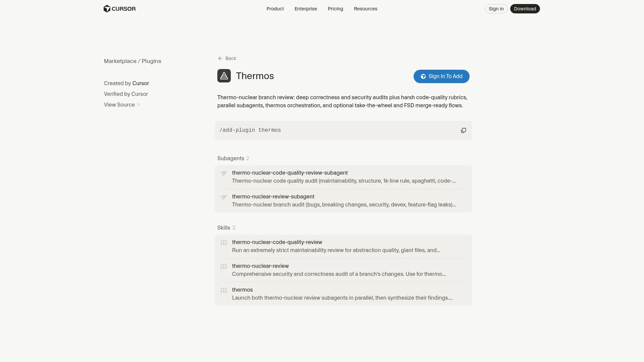Open the thermos skill entry
The width and height of the screenshot is (644, 362).
(343, 294)
